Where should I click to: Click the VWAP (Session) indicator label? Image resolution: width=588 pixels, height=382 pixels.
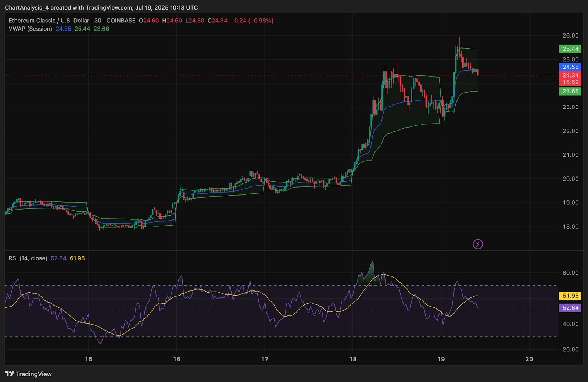coord(31,29)
